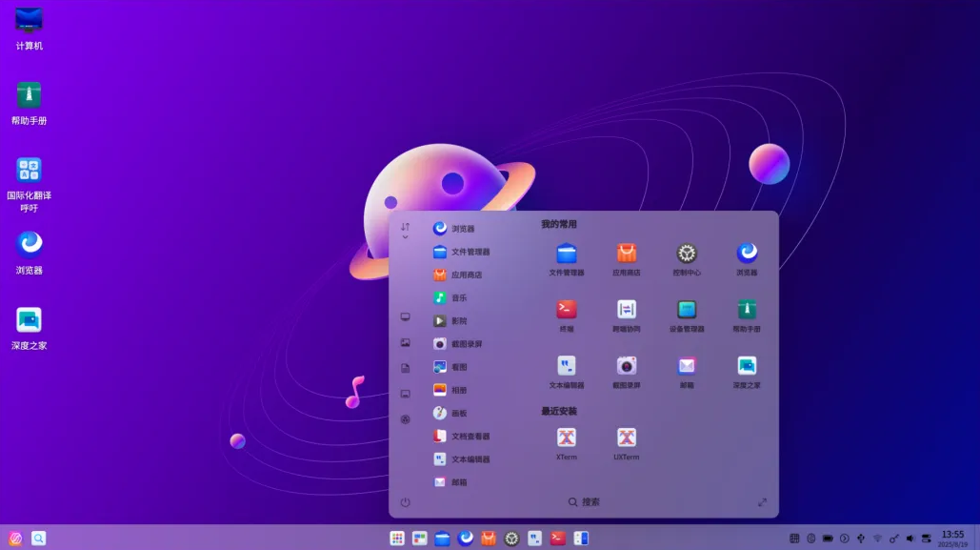Open 文件管理器 under 我的常用 grid
This screenshot has height=550, width=980.
(567, 259)
